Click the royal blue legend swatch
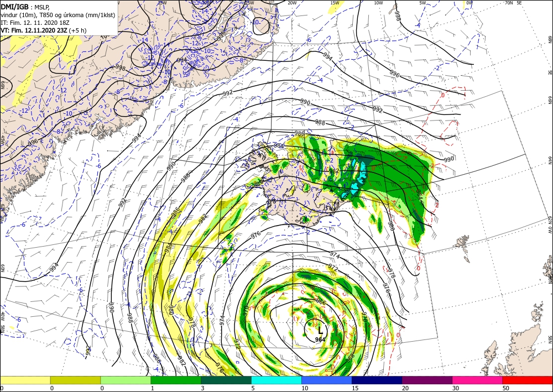Viewport: 553px width, 392px height. (327, 380)
